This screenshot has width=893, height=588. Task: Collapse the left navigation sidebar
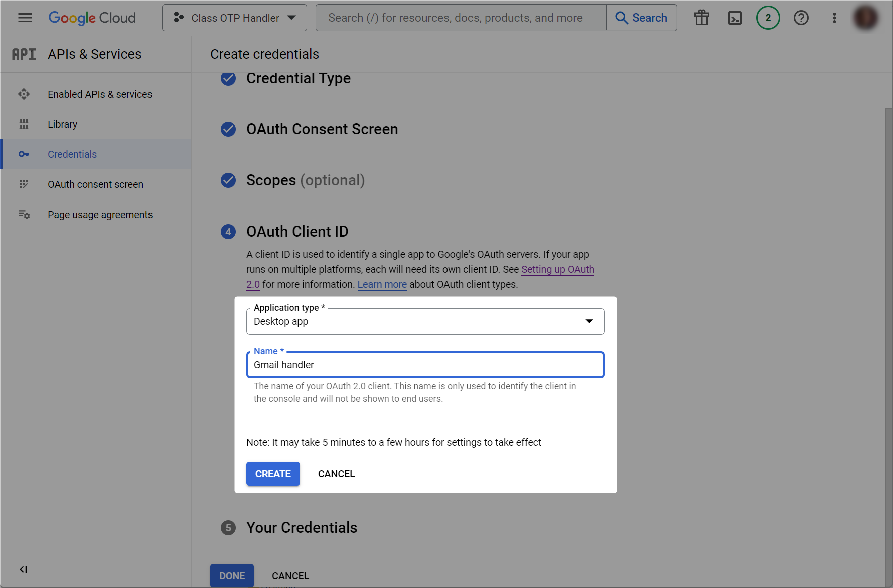(x=23, y=569)
